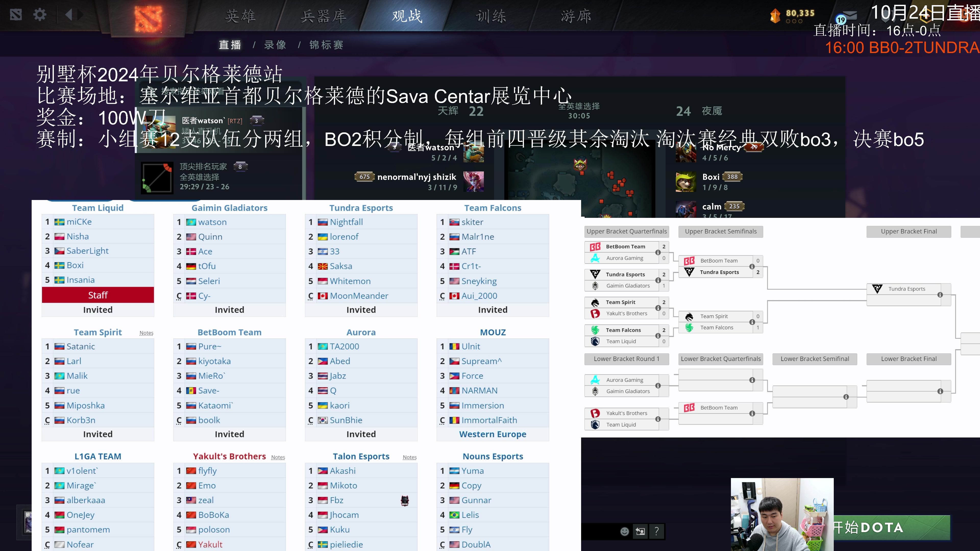Click the Staff row under Team Liquid

pyautogui.click(x=98, y=295)
